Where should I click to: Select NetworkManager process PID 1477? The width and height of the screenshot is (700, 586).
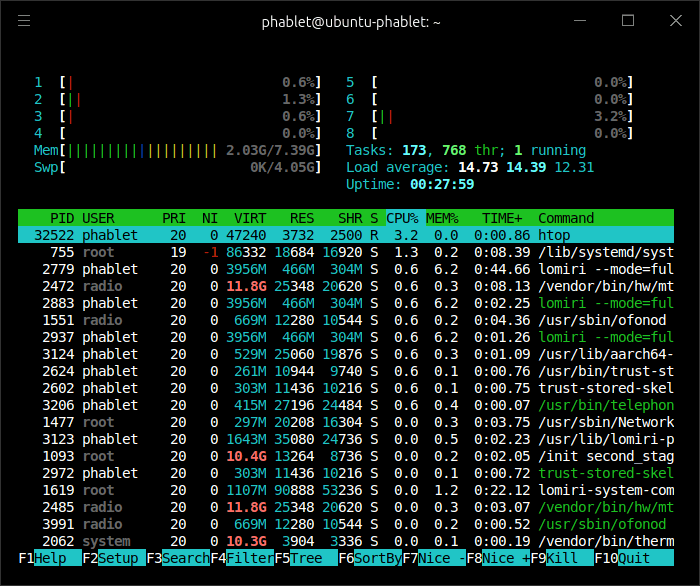coord(346,422)
